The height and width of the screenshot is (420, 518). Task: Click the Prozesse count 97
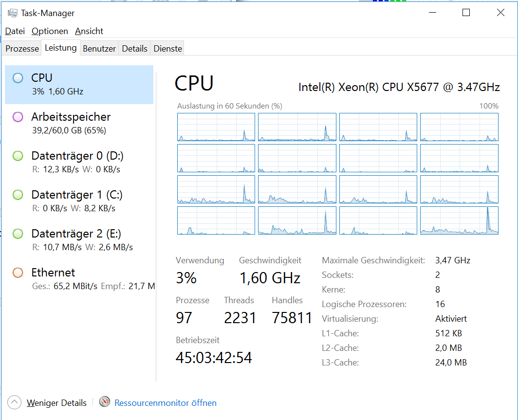pyautogui.click(x=184, y=318)
